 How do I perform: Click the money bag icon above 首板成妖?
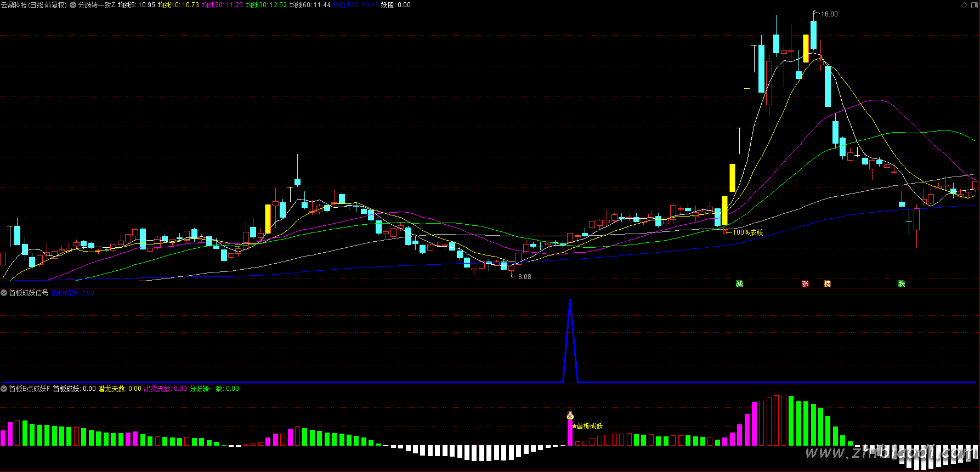(570, 416)
